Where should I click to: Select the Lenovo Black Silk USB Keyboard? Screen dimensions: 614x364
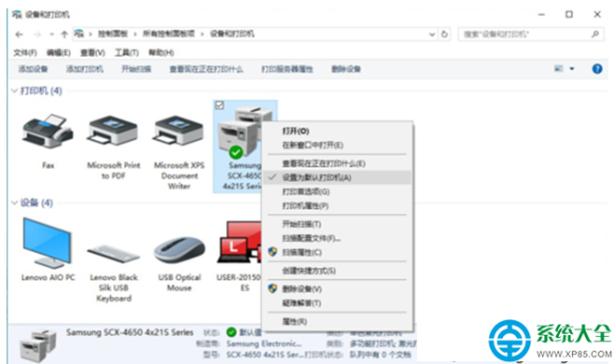tap(114, 254)
